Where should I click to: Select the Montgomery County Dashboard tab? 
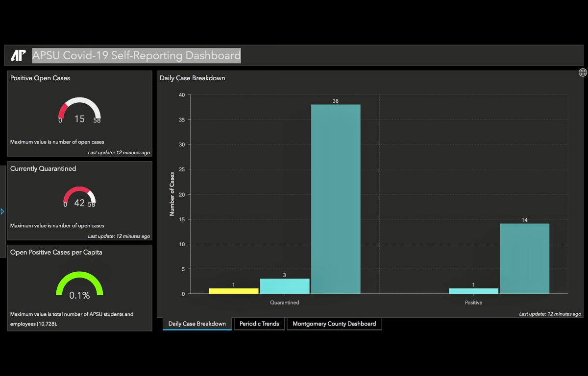(334, 324)
